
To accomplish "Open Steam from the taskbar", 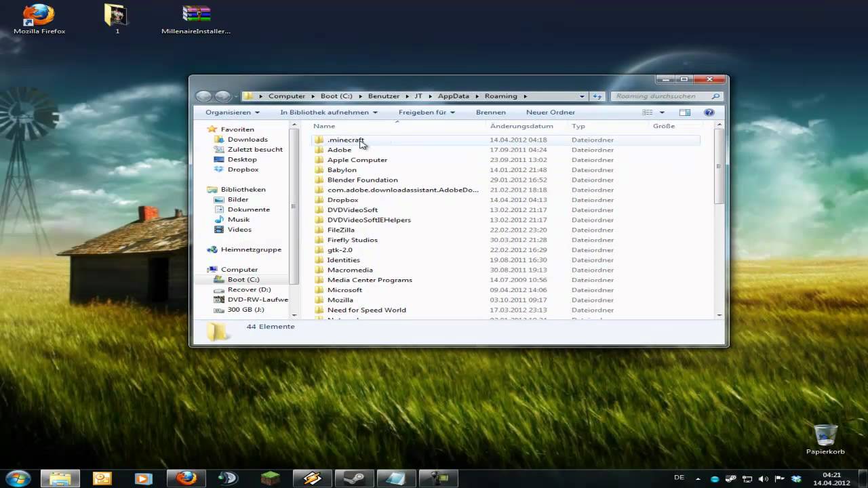I will pos(354,478).
